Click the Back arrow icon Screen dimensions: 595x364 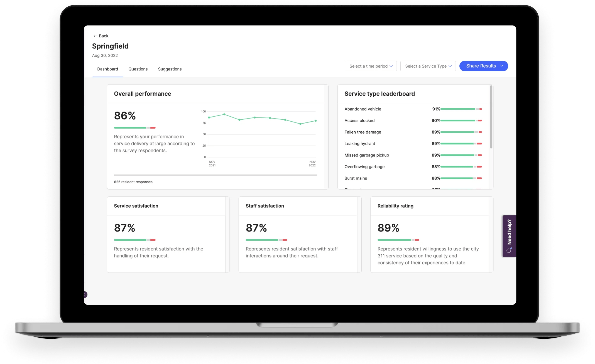[x=95, y=36]
